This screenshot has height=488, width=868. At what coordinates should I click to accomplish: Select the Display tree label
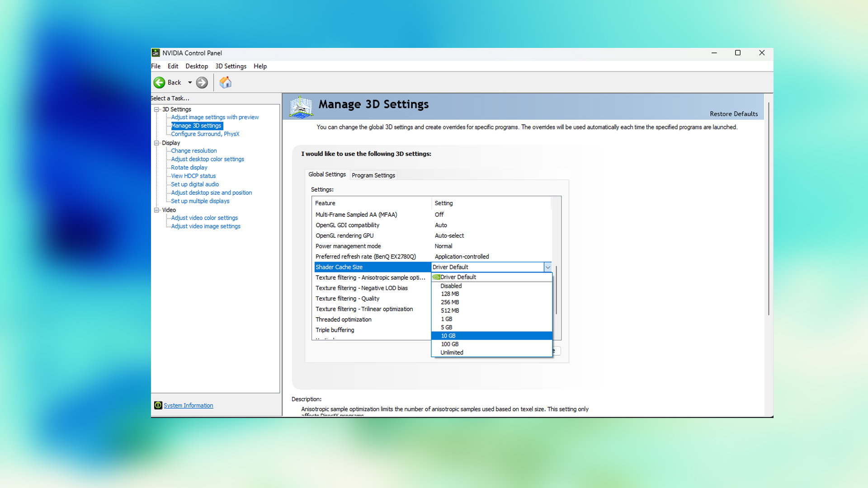171,143
